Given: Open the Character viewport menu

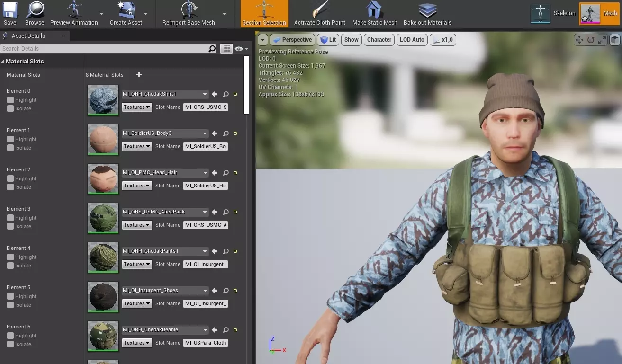Looking at the screenshot, I should 379,40.
